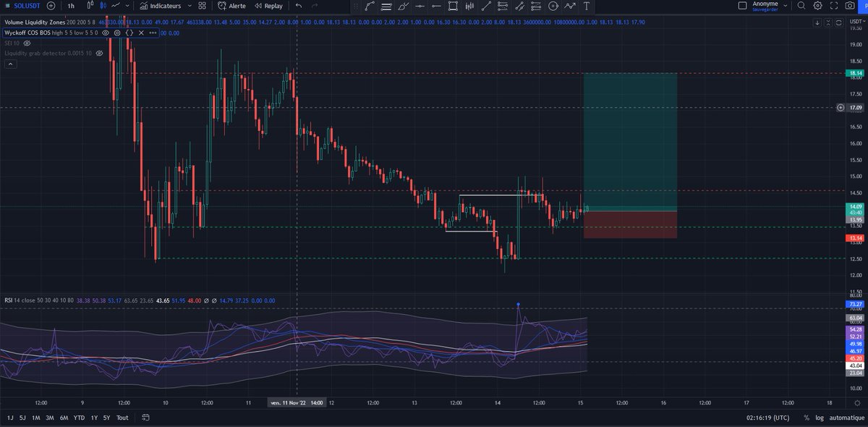Open chart settings gear icon

tap(817, 5)
